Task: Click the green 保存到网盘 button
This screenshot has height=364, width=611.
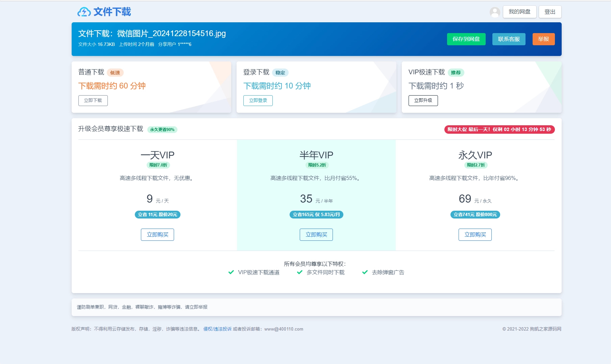Action: (x=466, y=39)
